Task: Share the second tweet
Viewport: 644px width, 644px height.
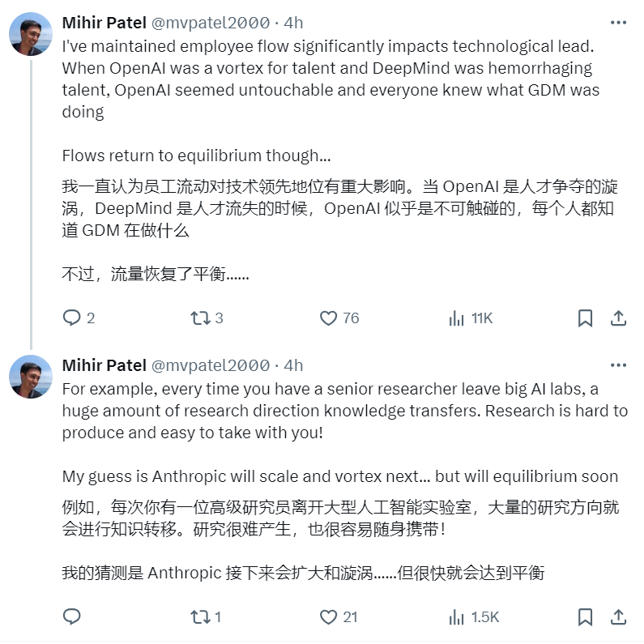Action: coord(617,617)
